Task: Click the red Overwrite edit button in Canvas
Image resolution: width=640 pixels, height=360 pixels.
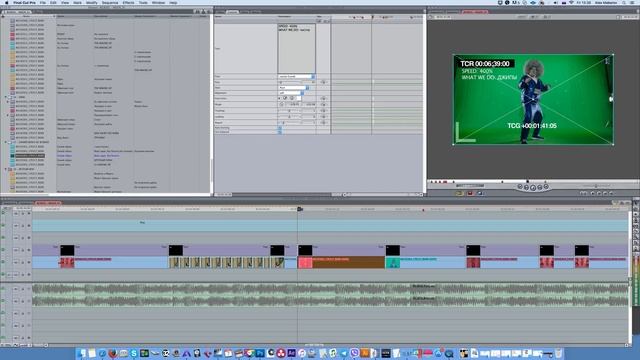Action: click(x=470, y=193)
